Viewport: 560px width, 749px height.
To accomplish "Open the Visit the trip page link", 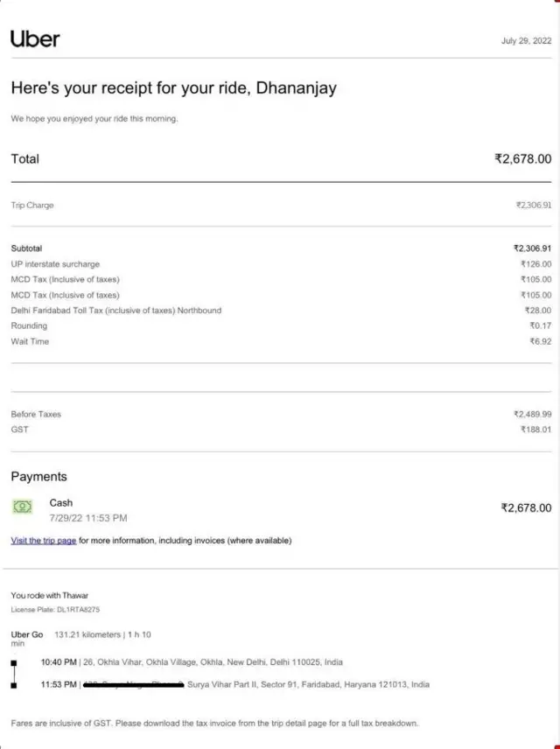I will pyautogui.click(x=44, y=541).
